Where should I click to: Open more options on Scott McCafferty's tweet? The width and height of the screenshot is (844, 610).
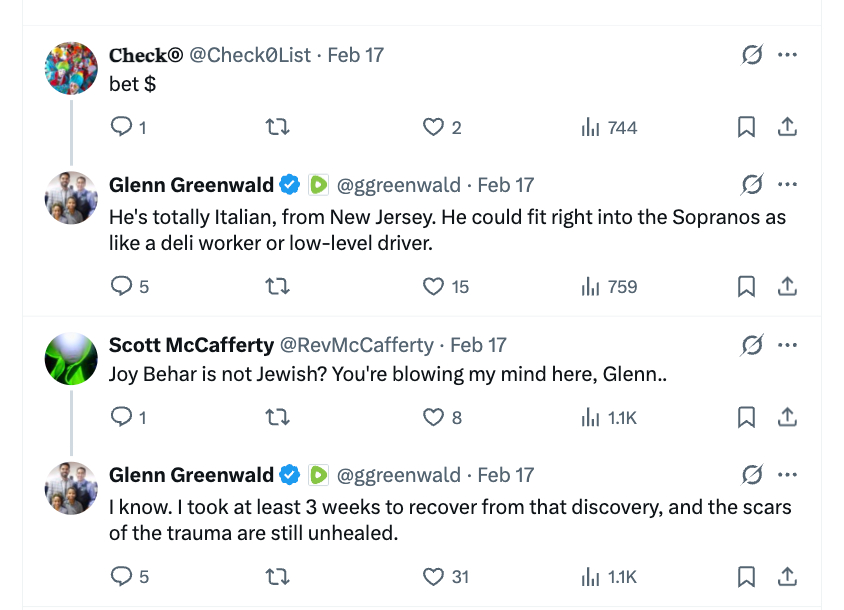[x=787, y=345]
